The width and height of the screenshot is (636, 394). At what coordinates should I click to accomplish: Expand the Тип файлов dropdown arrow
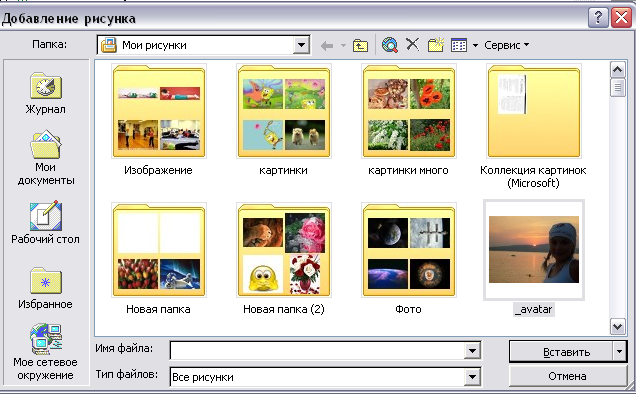(x=472, y=377)
